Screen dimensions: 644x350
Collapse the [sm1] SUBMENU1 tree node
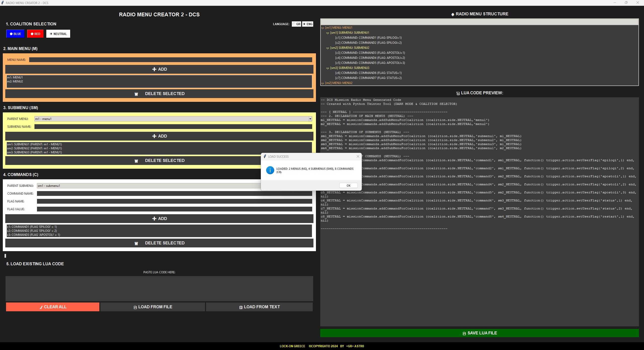(x=328, y=33)
